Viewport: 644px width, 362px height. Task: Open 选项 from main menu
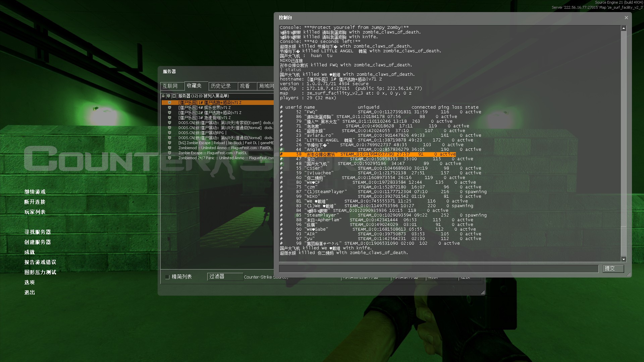tap(30, 283)
